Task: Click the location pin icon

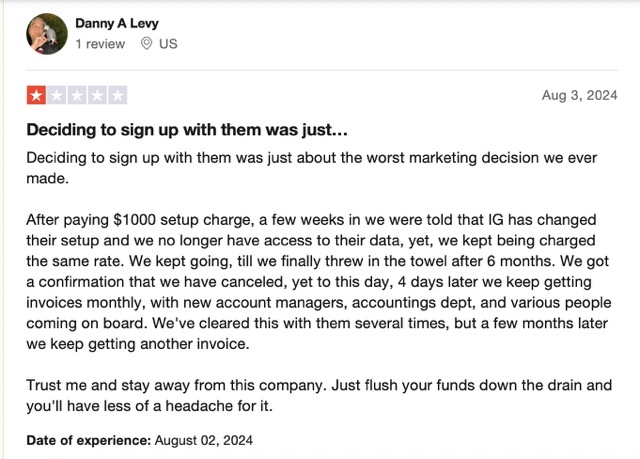Action: [146, 43]
